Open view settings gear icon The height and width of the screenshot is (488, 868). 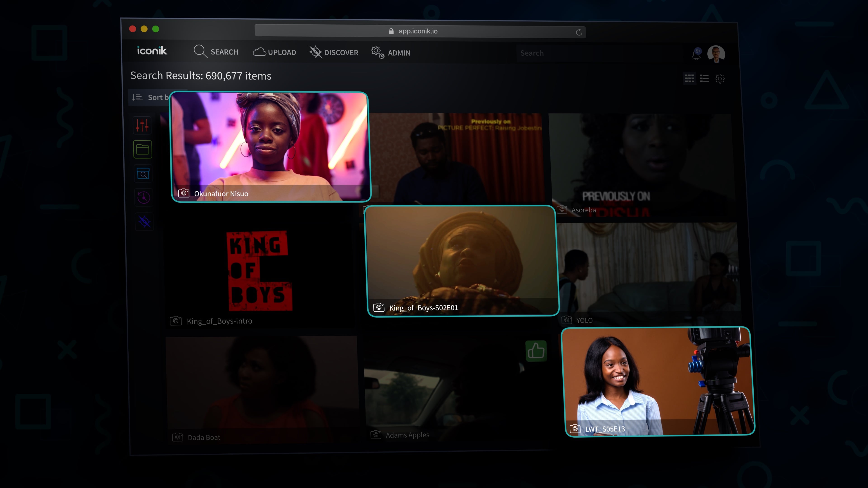tap(720, 79)
